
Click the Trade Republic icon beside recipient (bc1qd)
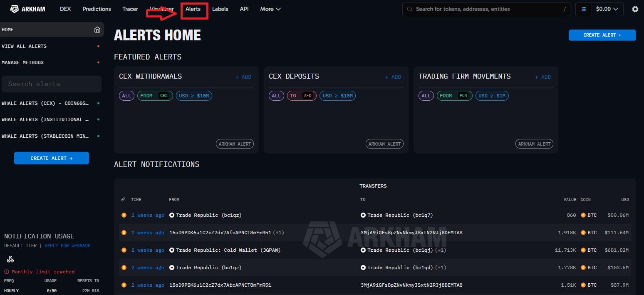(363, 268)
